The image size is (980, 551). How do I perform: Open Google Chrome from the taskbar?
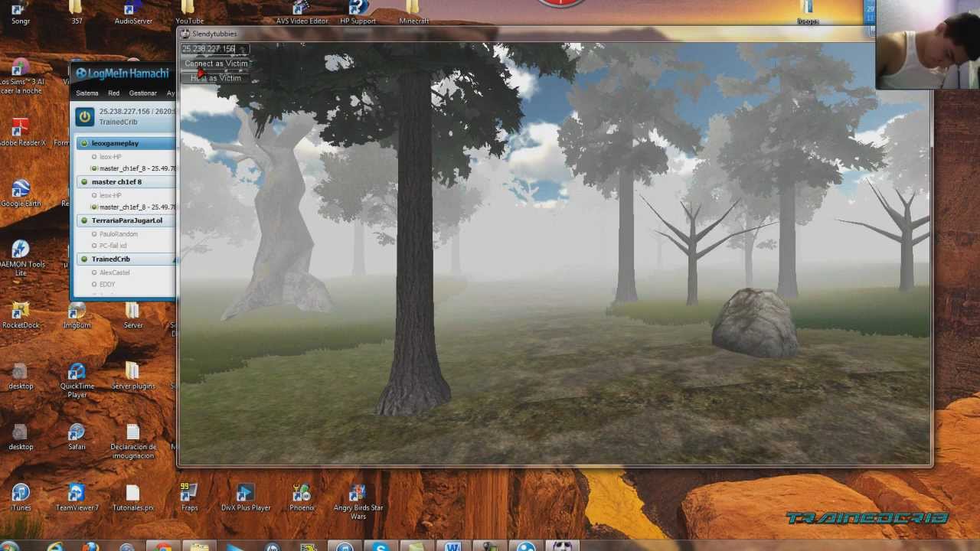[x=163, y=546]
